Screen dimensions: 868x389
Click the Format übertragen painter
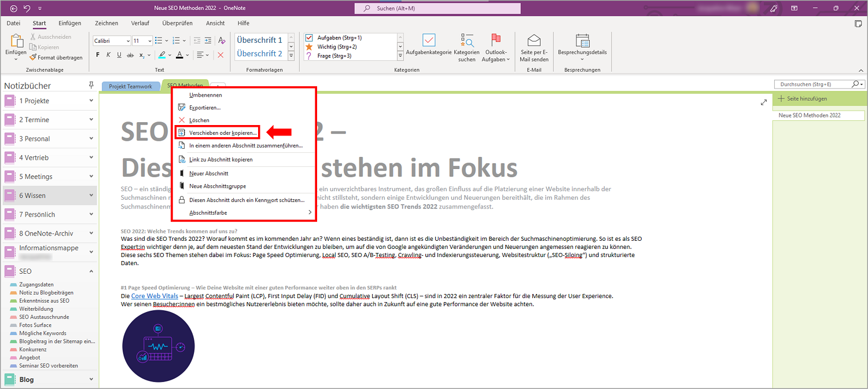click(56, 57)
